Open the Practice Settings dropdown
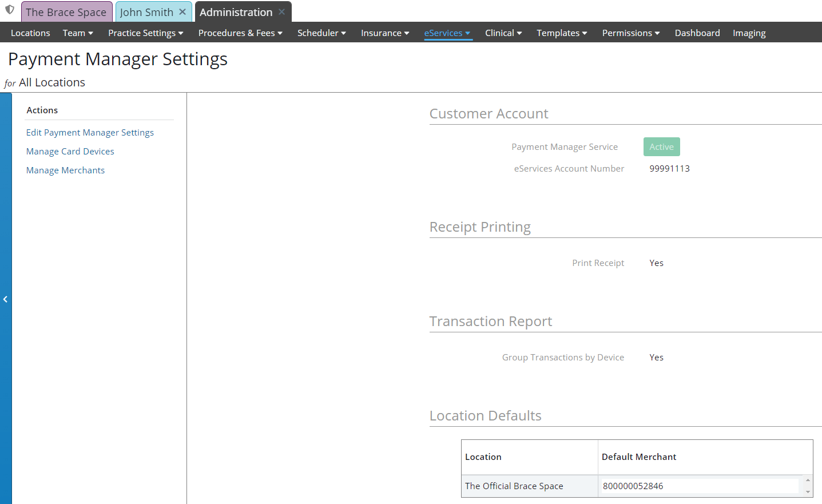 click(x=145, y=33)
